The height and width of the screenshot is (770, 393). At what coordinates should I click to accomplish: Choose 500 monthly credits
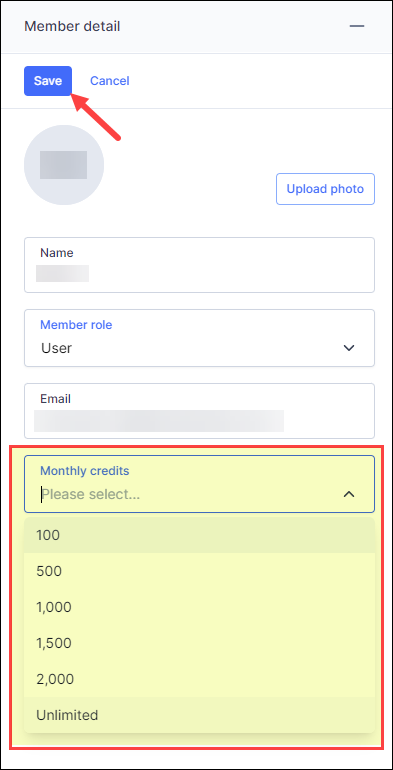[199, 571]
